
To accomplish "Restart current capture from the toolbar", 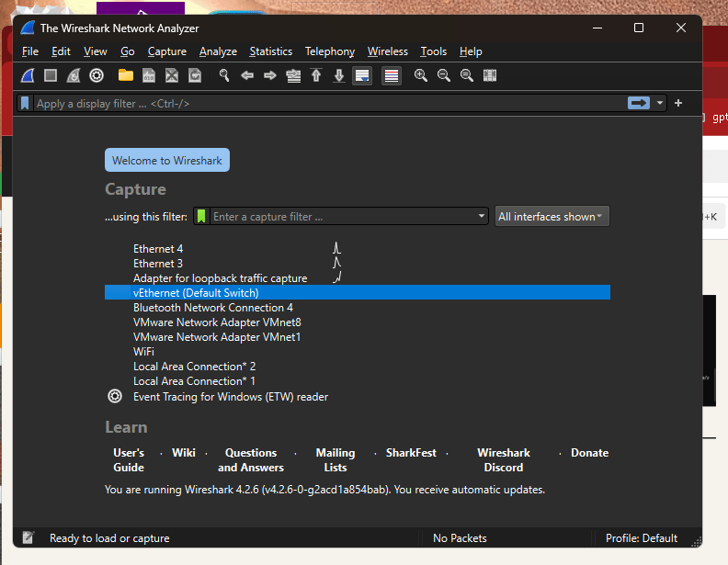I will (74, 75).
